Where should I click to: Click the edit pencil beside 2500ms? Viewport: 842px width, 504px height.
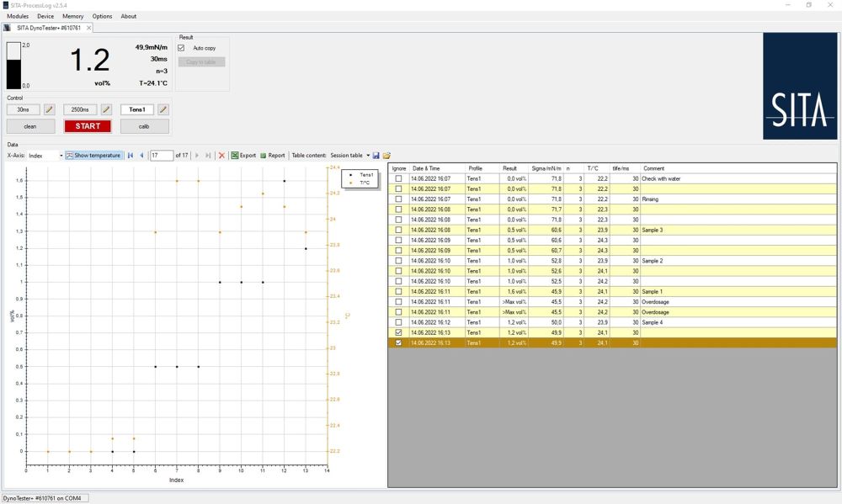click(107, 109)
